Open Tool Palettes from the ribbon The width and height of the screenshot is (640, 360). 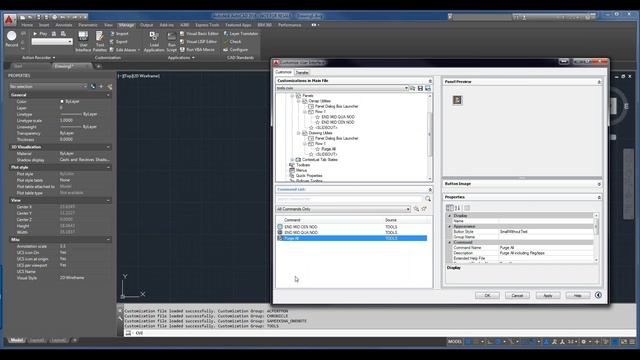point(100,42)
